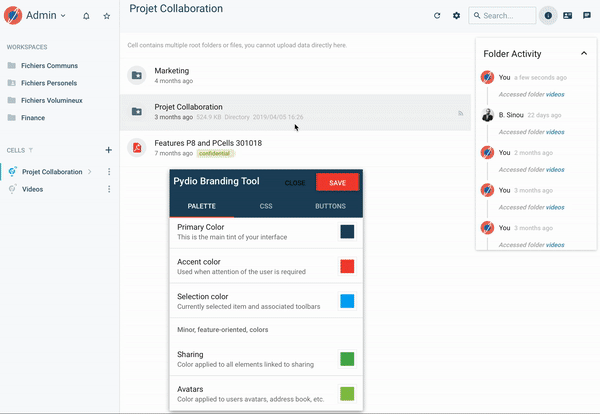600x414 pixels.
Task: Click the Projet Collaboration folder icon
Action: pos(137,112)
